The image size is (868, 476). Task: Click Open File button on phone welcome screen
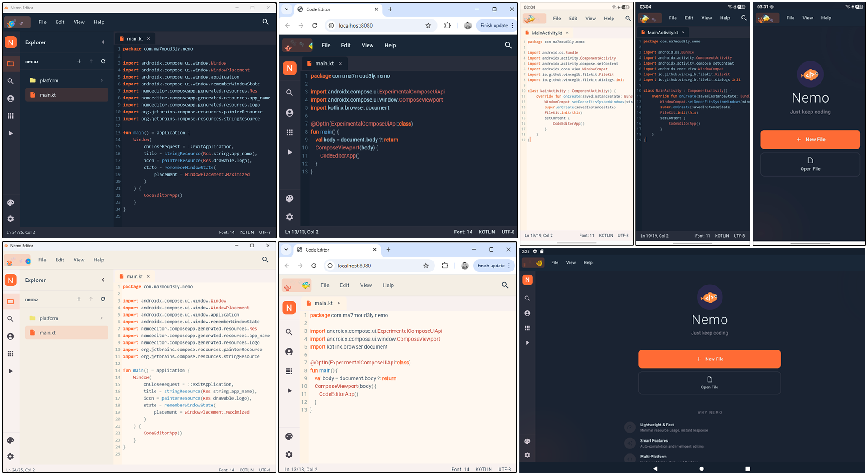click(810, 164)
